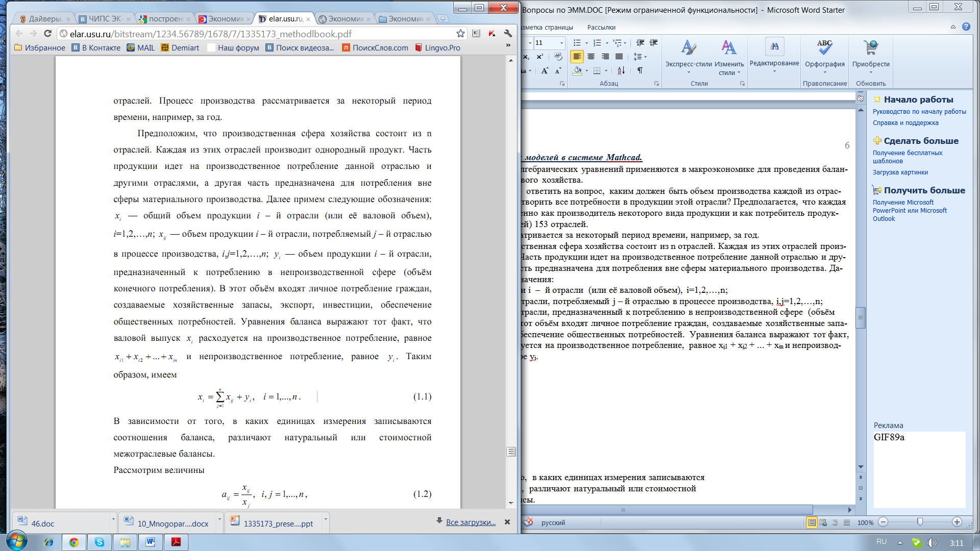
Task: Open the font size 11 dropdown
Action: pos(562,43)
